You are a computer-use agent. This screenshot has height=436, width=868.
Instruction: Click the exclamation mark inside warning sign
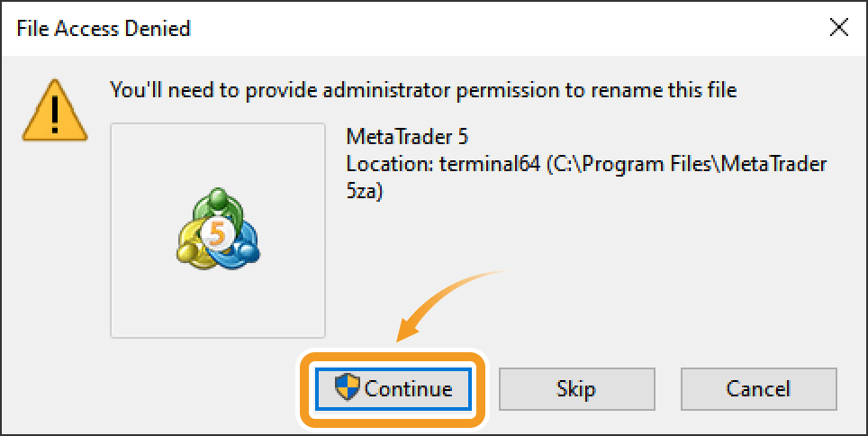[x=53, y=113]
